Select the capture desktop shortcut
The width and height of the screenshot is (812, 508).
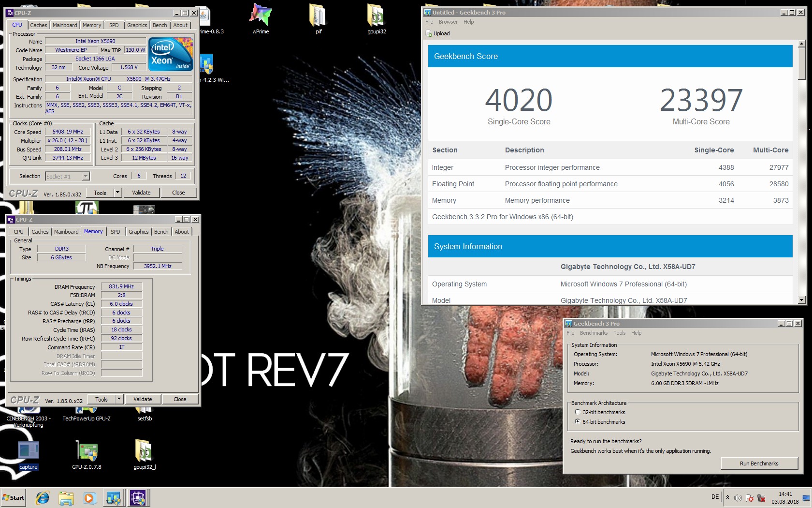(x=29, y=455)
